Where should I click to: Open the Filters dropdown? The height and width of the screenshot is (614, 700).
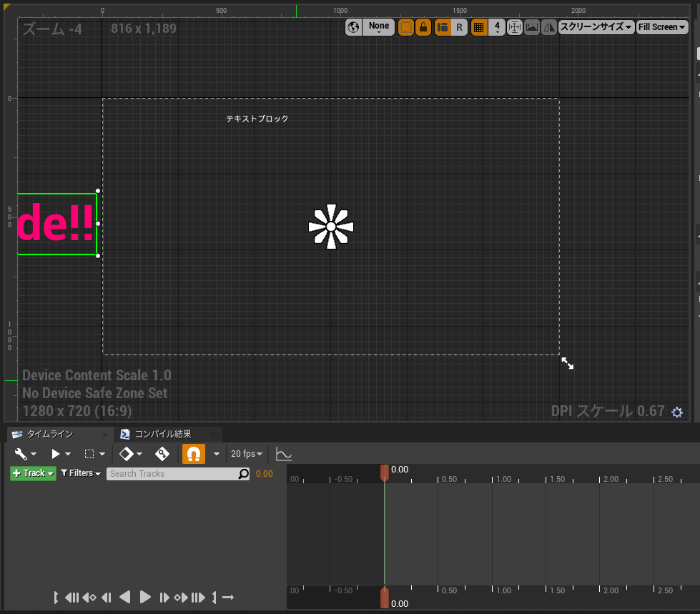81,473
